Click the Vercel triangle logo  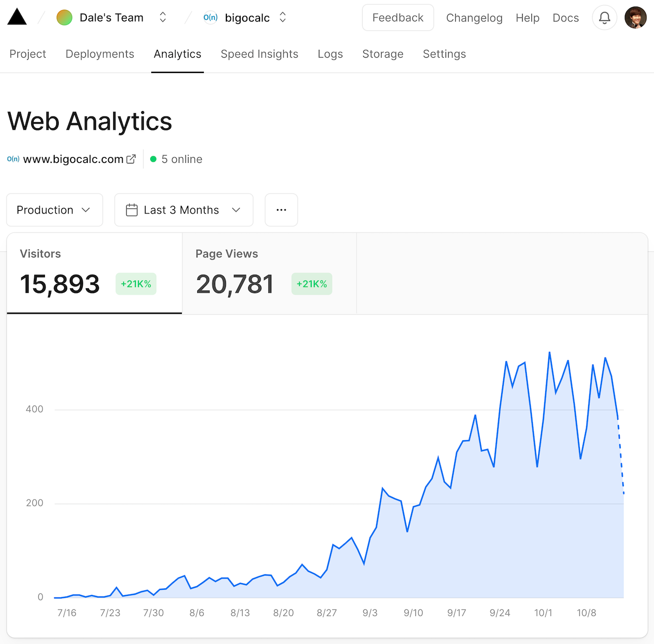click(x=17, y=17)
